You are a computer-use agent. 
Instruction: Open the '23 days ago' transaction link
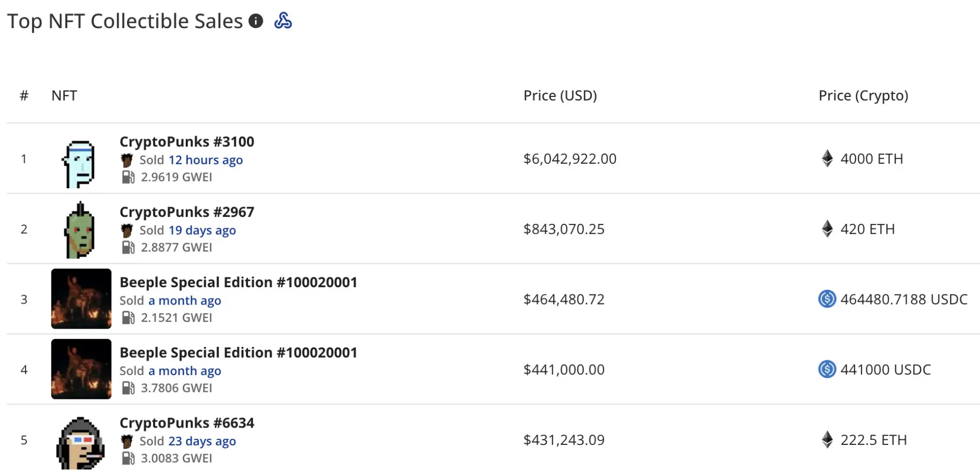202,441
